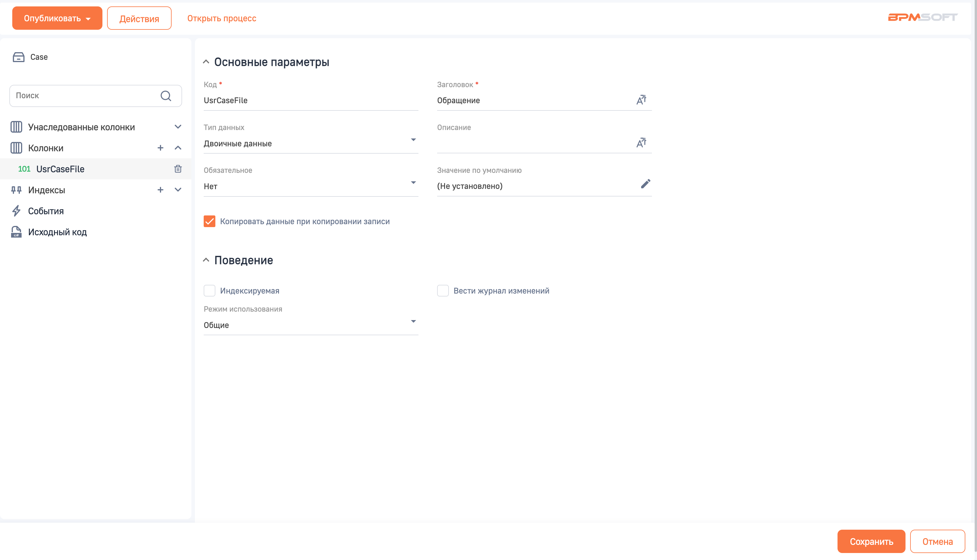Select UsrCaseFile in the column tree
Screen dimensions: 977x560
coord(60,169)
